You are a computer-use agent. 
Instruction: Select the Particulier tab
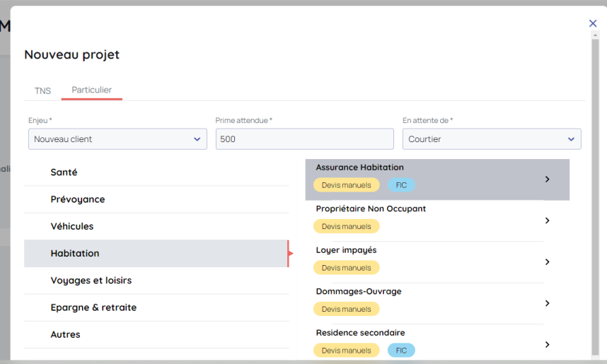coord(91,90)
